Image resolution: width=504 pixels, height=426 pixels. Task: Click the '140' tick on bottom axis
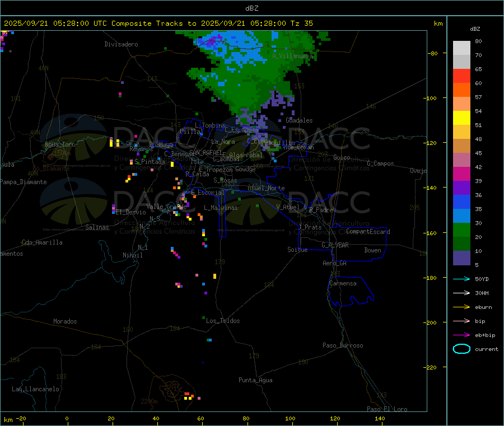[x=380, y=418]
